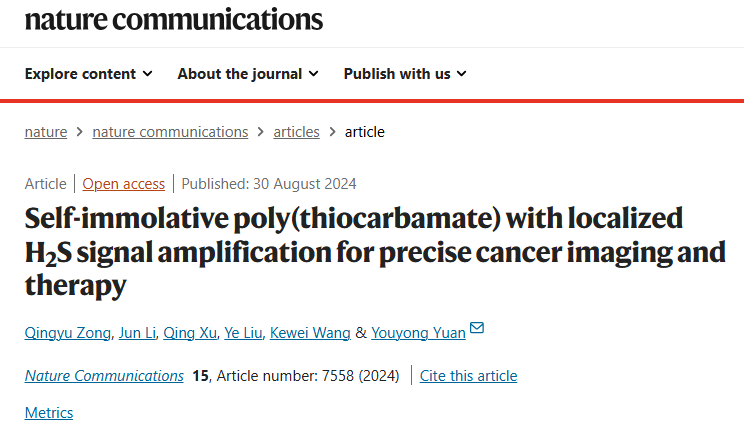Screen dimensions: 744x446
Task: Click the email envelope icon beside Youyong Yuan
Action: tap(477, 328)
